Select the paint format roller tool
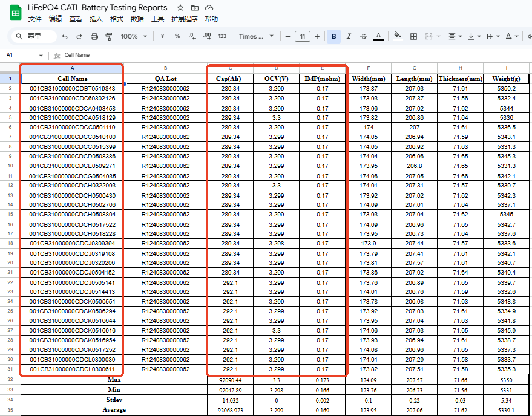This screenshot has width=532, height=416. click(109, 37)
